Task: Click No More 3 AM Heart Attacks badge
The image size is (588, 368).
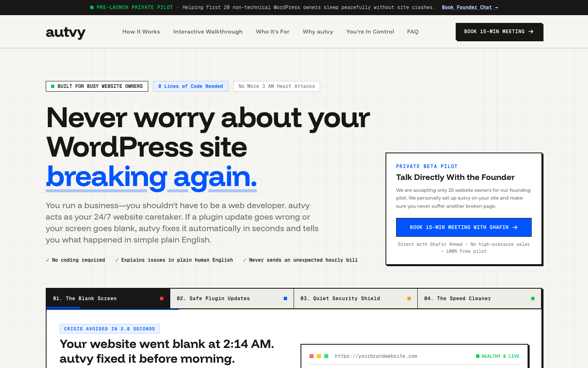Action: [x=276, y=86]
